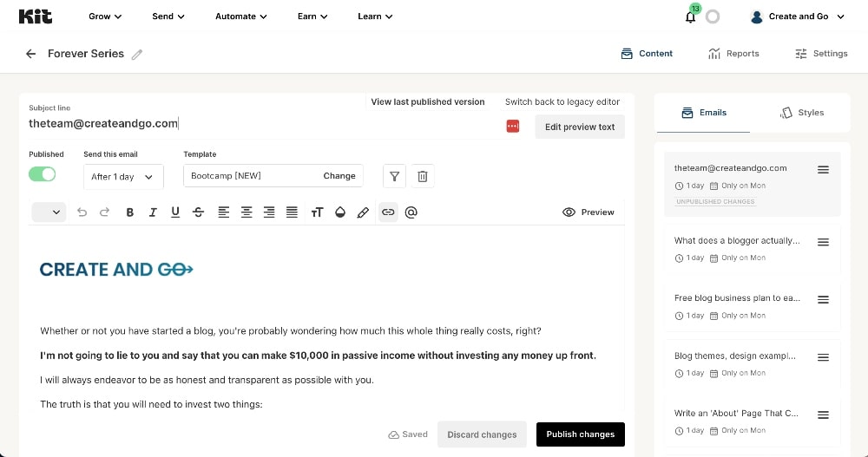The height and width of the screenshot is (457, 868).
Task: Open the font size tool
Action: (x=317, y=212)
